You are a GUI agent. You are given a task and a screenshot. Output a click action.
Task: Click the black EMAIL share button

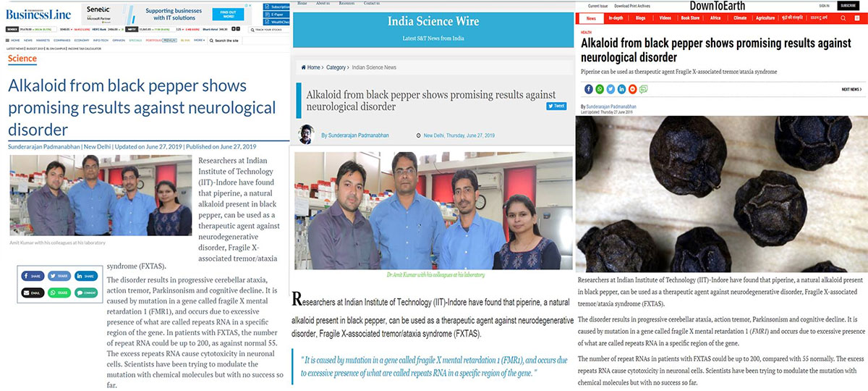coord(33,293)
